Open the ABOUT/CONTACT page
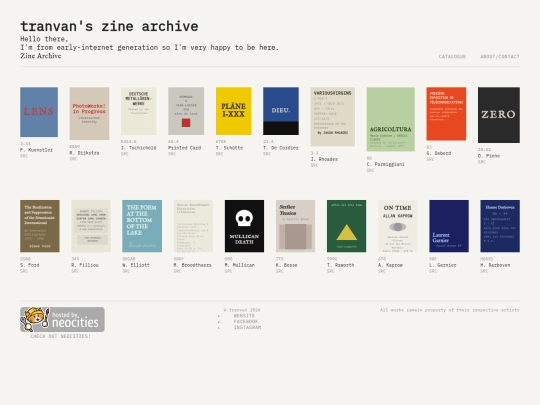The width and height of the screenshot is (540, 405). click(x=500, y=56)
